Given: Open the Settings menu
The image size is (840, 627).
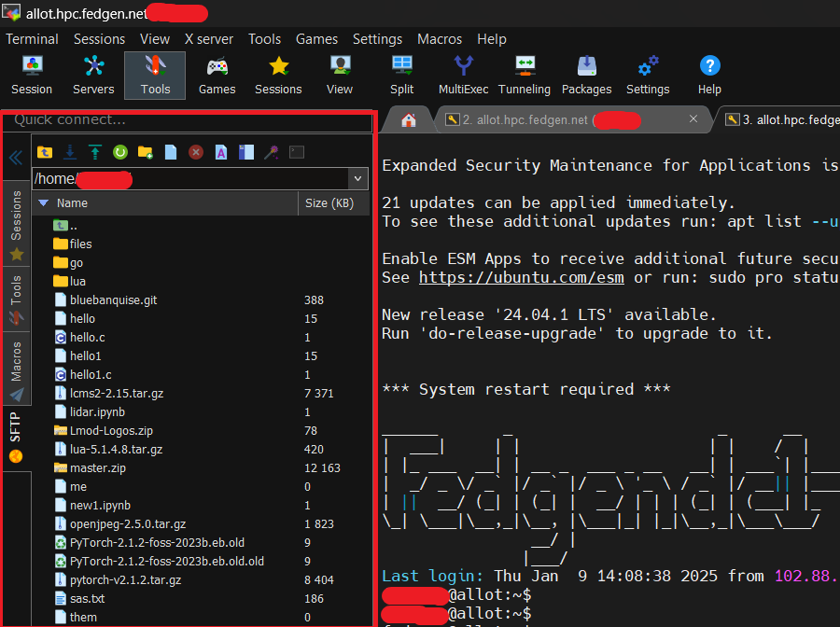Looking at the screenshot, I should [x=377, y=39].
